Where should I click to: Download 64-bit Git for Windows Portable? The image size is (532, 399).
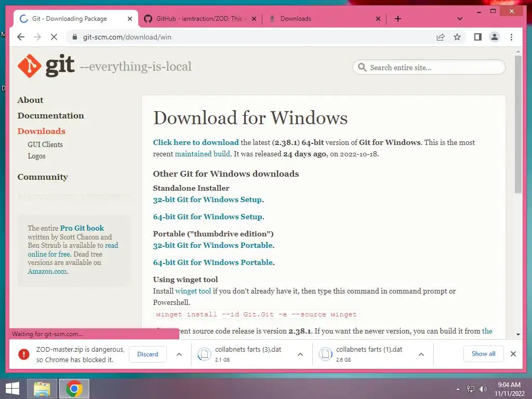(212, 262)
